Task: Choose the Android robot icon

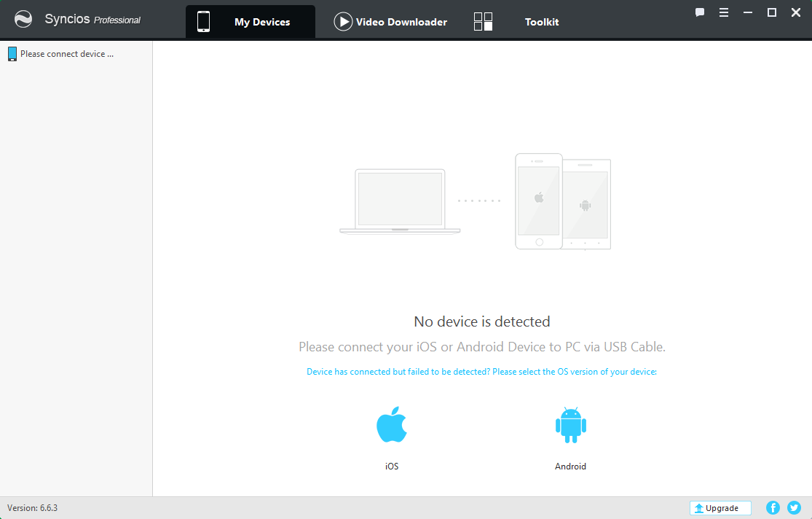Action: pyautogui.click(x=571, y=425)
